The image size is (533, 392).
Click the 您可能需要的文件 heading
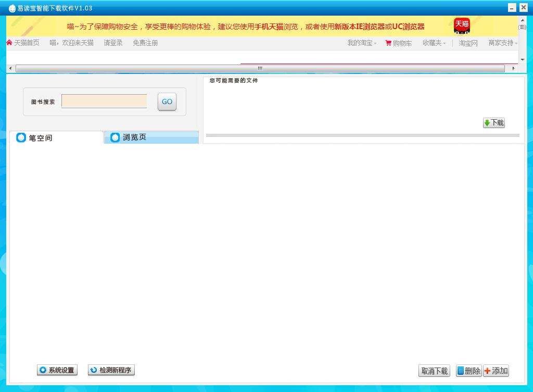pos(234,81)
